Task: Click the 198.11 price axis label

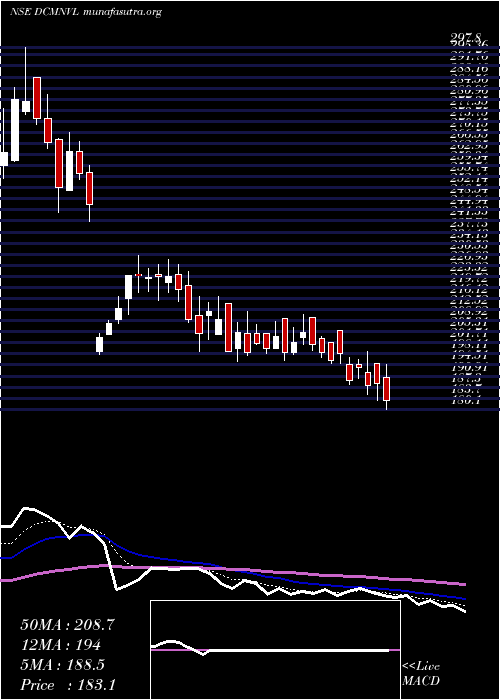Action: (469, 345)
